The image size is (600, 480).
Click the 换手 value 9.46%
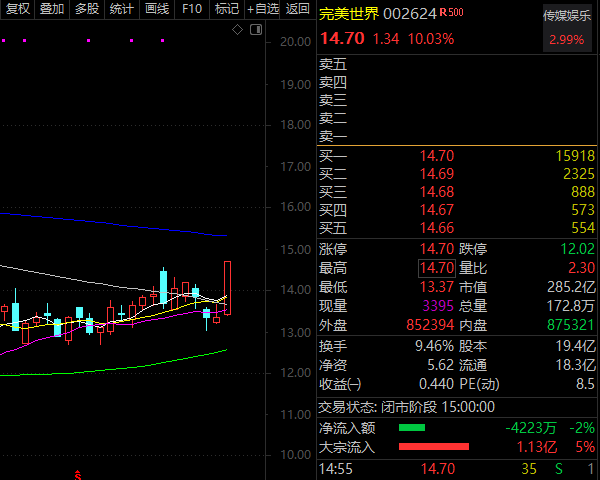(x=435, y=346)
